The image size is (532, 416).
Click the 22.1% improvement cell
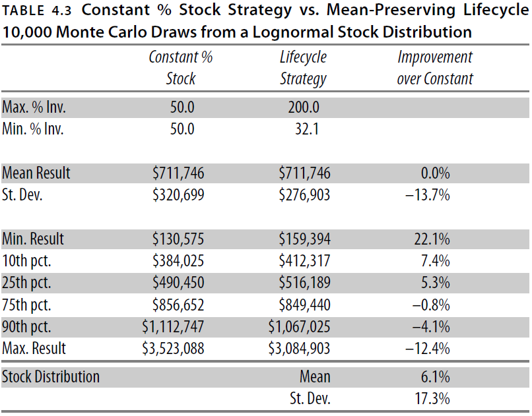(x=434, y=239)
